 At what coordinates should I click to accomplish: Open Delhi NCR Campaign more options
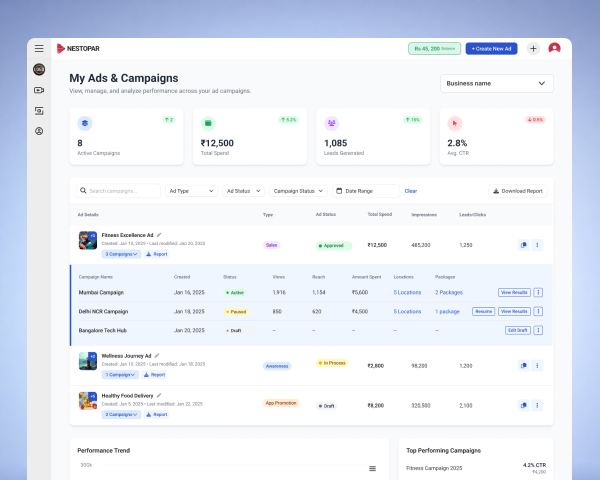pyautogui.click(x=538, y=311)
